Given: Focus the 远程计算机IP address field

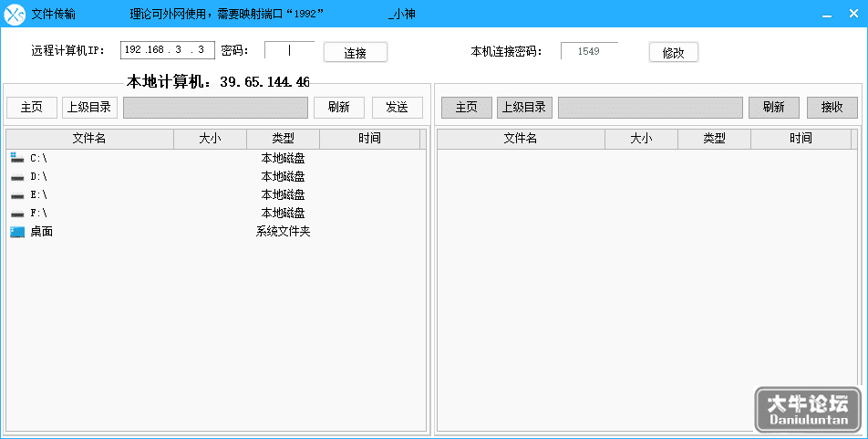Looking at the screenshot, I should tap(168, 50).
